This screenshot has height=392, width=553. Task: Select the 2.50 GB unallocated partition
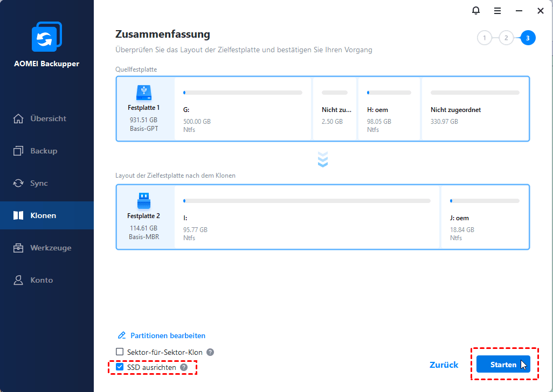point(334,109)
